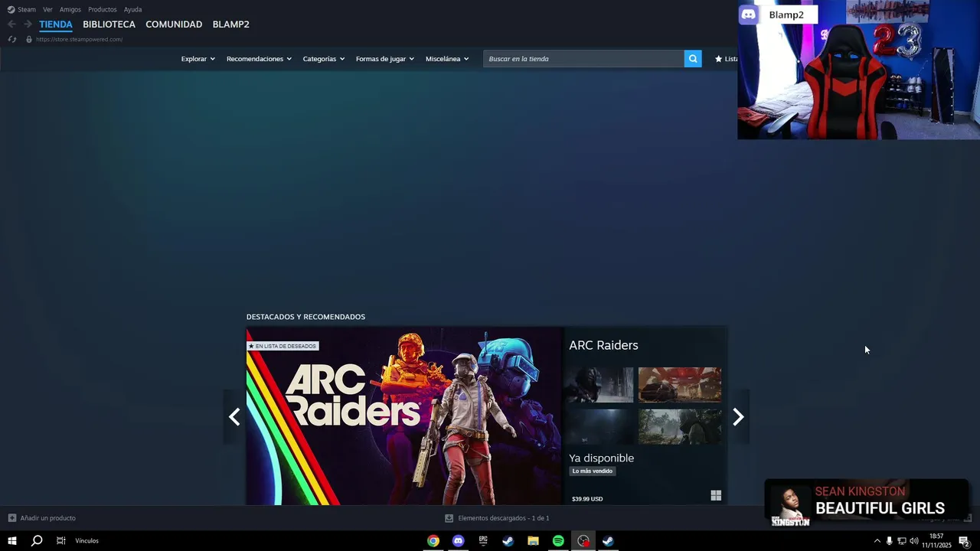980x551 pixels.
Task: Select the green forest ARC Raiders screenshot thumbnail
Action: coord(680,426)
